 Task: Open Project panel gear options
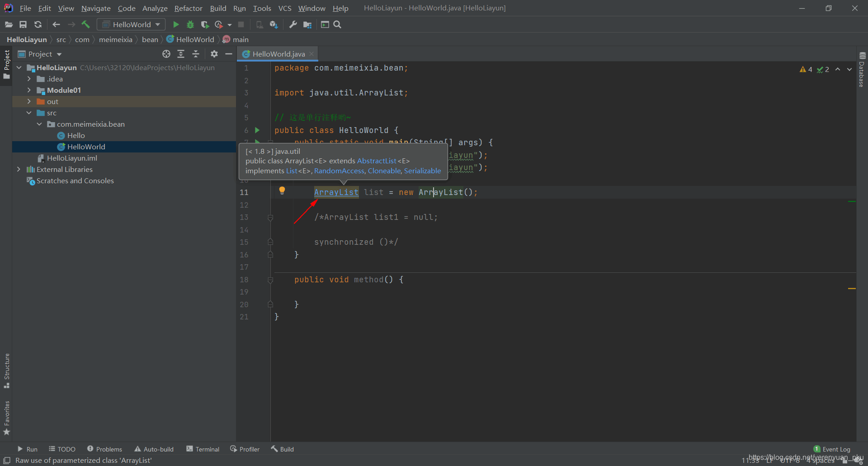214,54
